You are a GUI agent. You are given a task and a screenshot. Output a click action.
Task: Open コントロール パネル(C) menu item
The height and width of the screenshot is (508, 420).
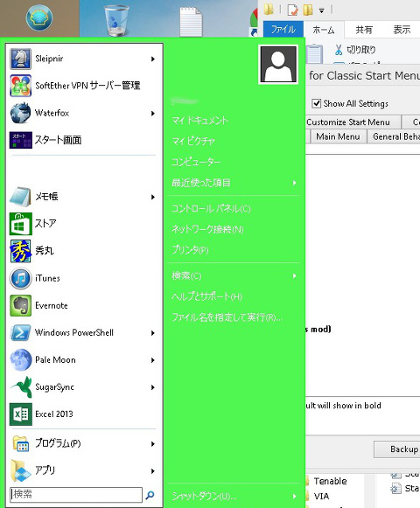211,208
